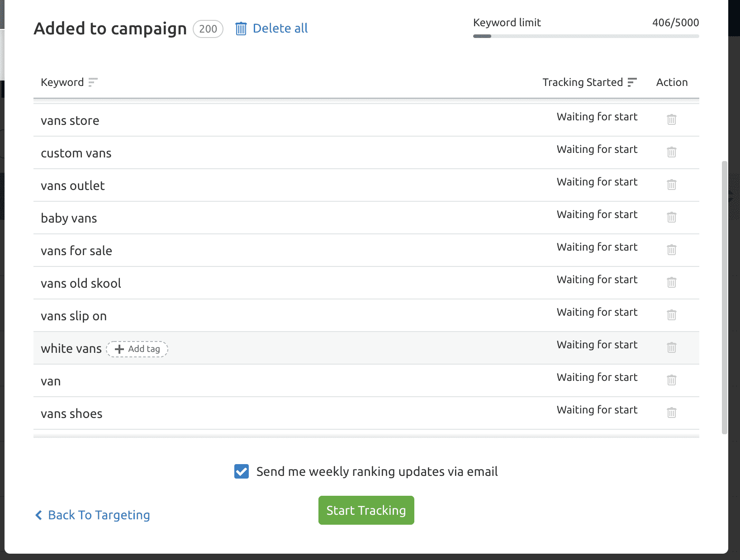Return to targeting via Back To Targeting link
The width and height of the screenshot is (740, 560).
(x=99, y=515)
